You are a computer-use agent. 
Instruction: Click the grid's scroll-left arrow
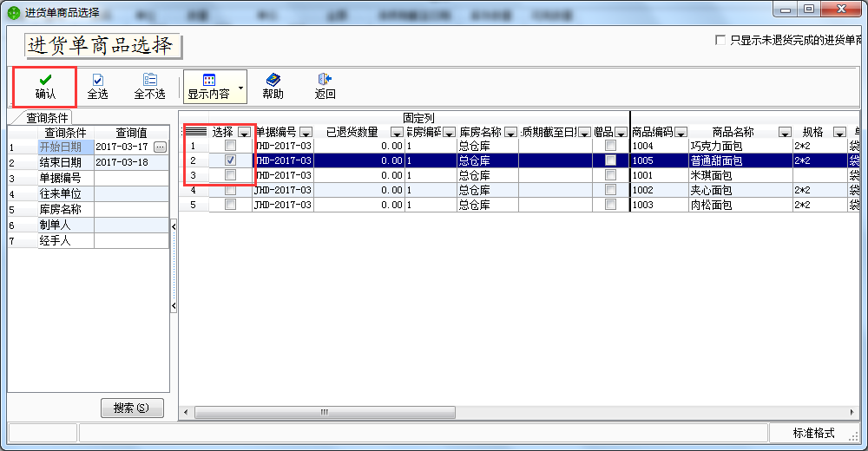(x=186, y=412)
